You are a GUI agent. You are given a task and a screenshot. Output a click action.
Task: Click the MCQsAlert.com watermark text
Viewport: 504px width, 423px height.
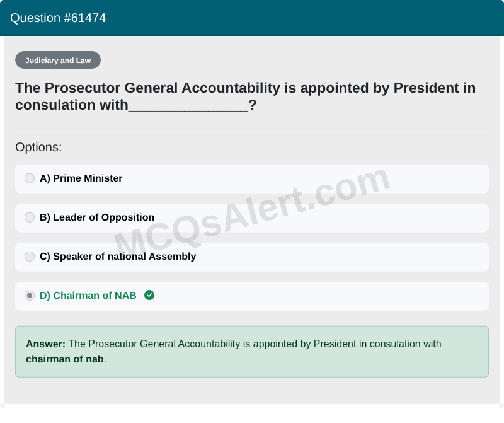tap(252, 213)
